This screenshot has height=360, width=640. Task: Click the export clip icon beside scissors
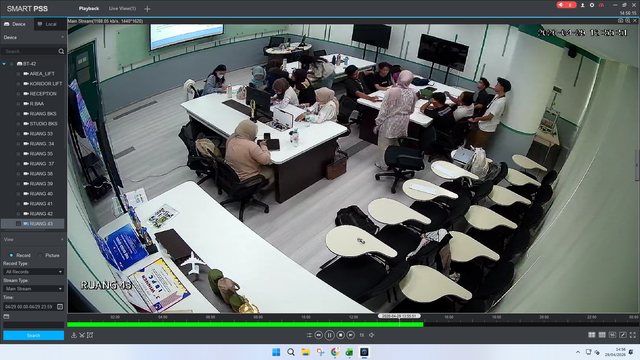tap(90, 335)
